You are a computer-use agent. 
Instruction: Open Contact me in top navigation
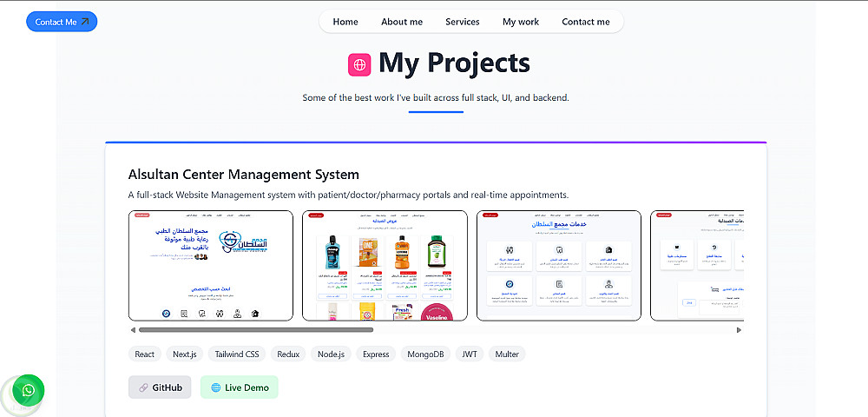[x=586, y=22]
